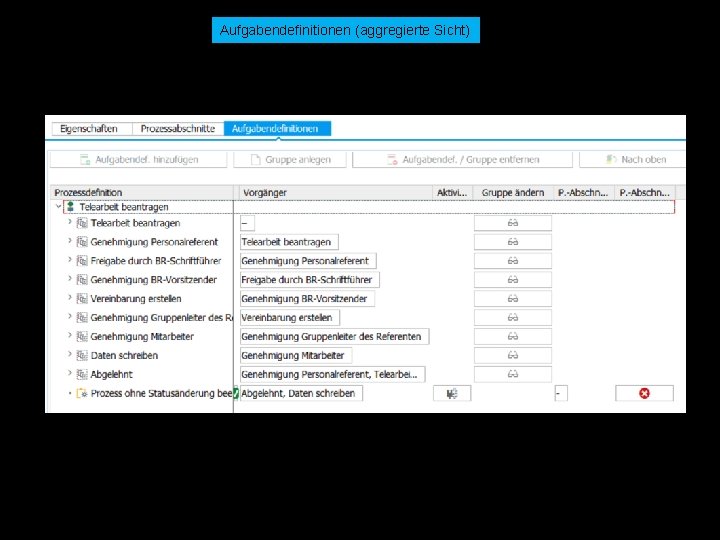Expand Freigabe durch BR-Schriftführer row
Image resolution: width=720 pixels, height=540 pixels.
click(x=70, y=260)
